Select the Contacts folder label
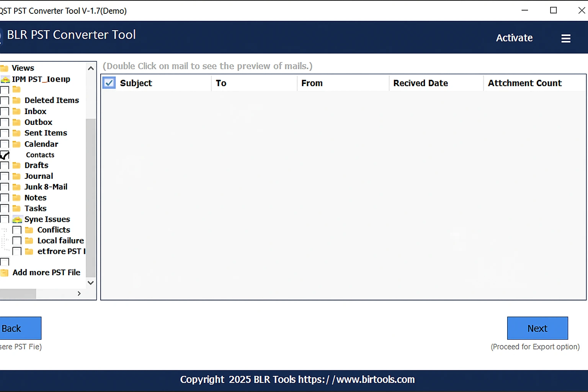The height and width of the screenshot is (392, 588). point(40,155)
